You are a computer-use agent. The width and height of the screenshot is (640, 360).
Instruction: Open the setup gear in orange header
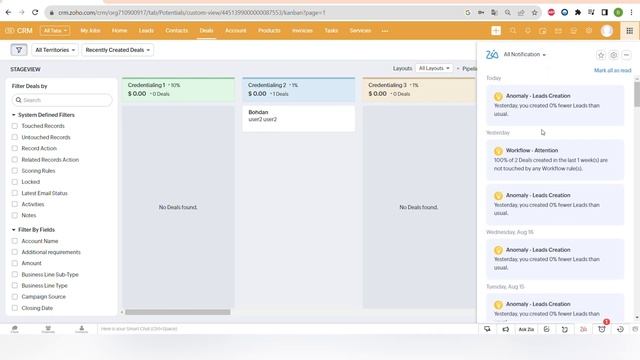pyautogui.click(x=589, y=31)
